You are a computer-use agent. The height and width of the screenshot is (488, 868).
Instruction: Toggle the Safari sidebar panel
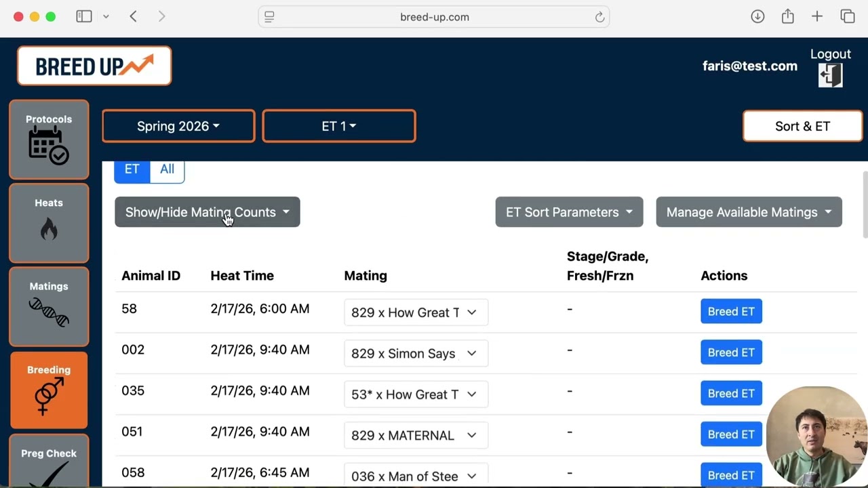point(84,17)
